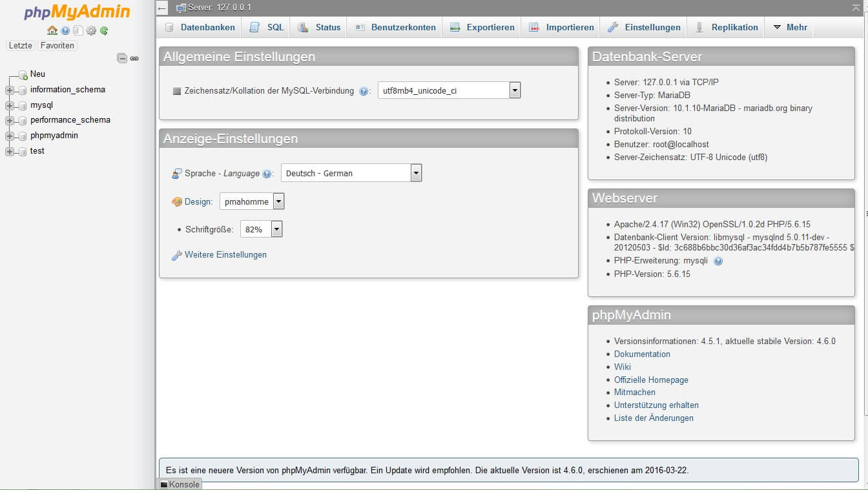
Task: Open phpMyAdmin documentation help icon in sidebar
Action: pyautogui.click(x=65, y=30)
